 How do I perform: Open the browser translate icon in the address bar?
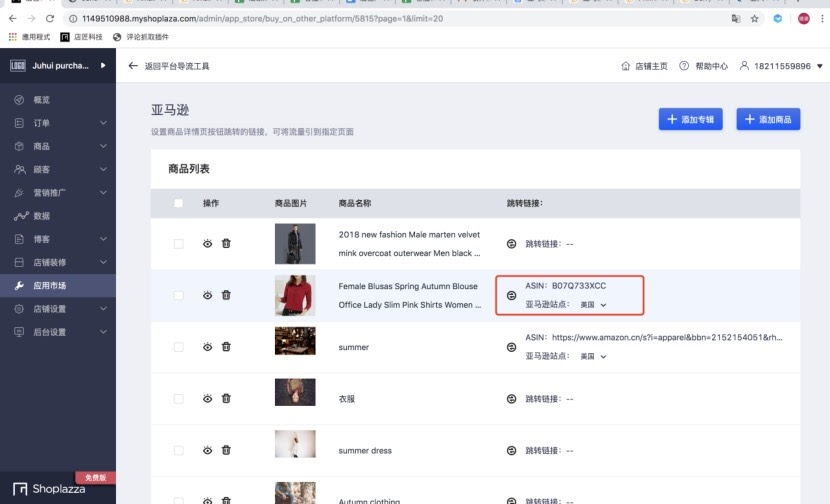(x=736, y=19)
